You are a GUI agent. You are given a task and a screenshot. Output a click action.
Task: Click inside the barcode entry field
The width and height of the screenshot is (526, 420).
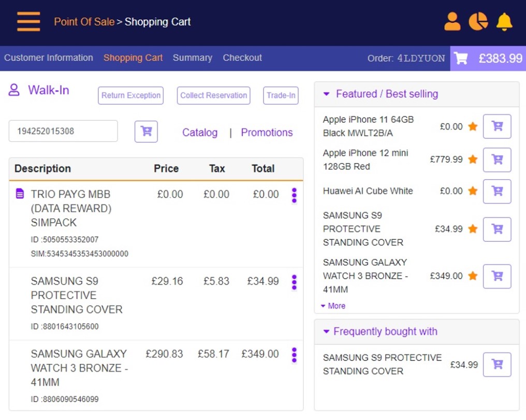63,131
